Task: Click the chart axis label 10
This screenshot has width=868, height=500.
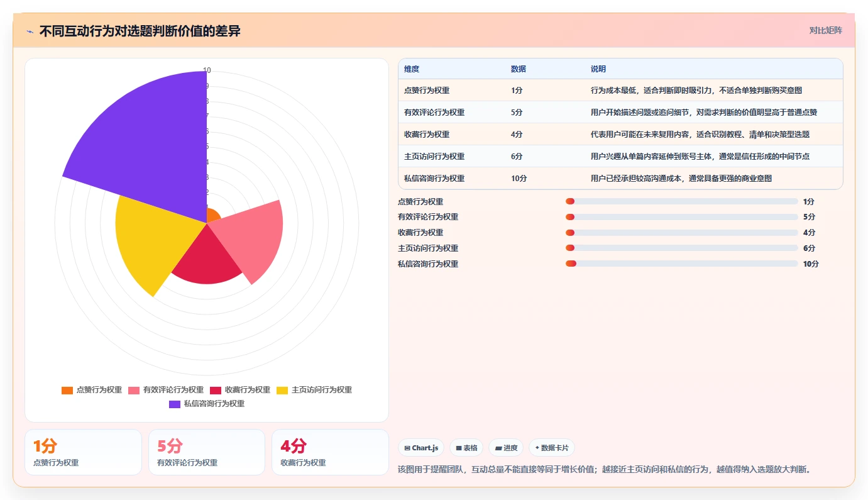Action: pos(207,70)
